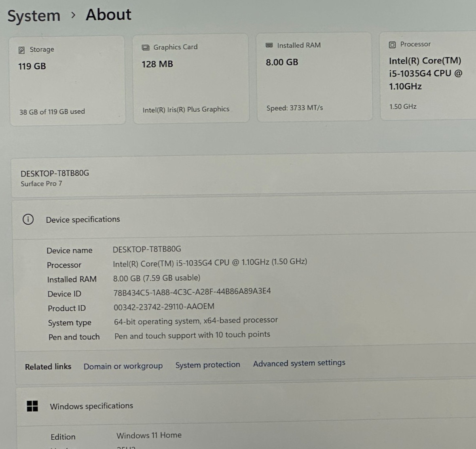Image resolution: width=476 pixels, height=449 pixels.
Task: Click the 'Installed RAM' row label in specifications
Action: pos(72,279)
